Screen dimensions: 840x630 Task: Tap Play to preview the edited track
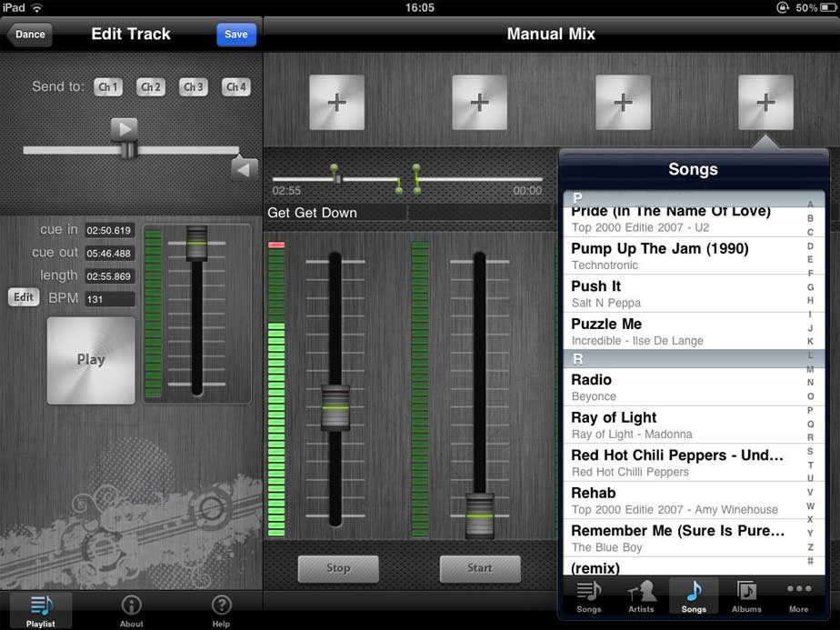[x=90, y=360]
